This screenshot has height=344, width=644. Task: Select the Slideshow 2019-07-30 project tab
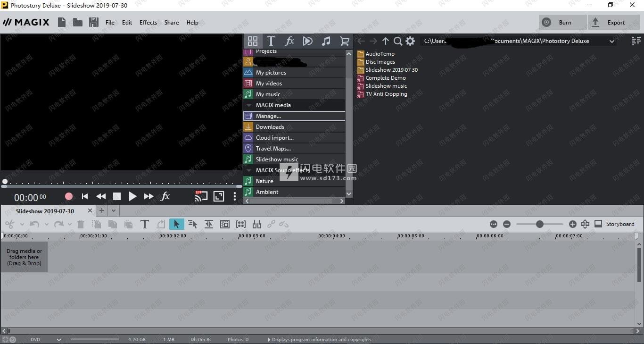point(45,211)
